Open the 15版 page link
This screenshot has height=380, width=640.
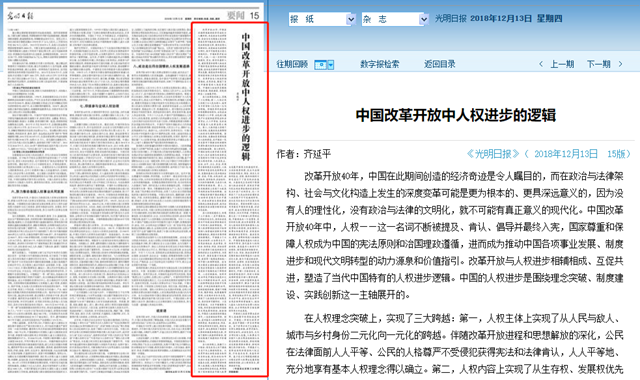click(x=616, y=154)
